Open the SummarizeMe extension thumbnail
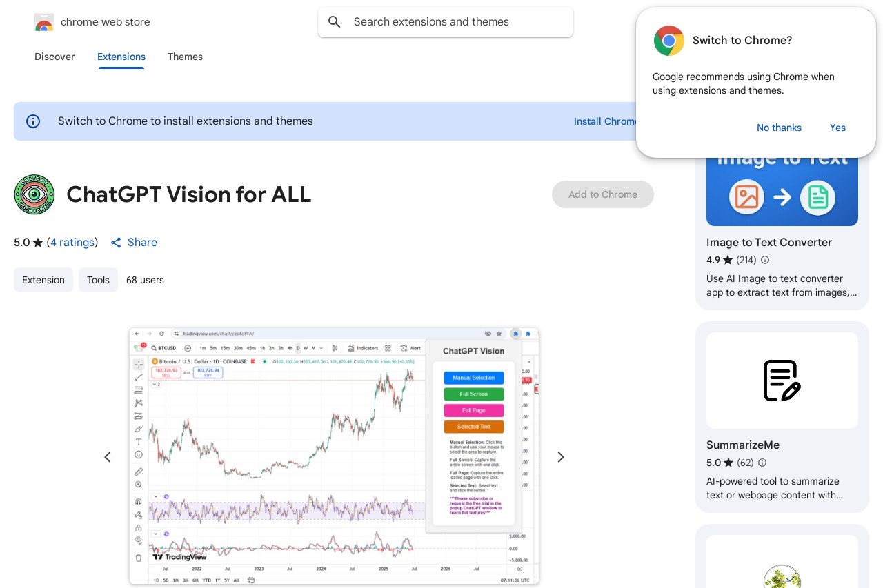This screenshot has height=588, width=883. click(782, 381)
